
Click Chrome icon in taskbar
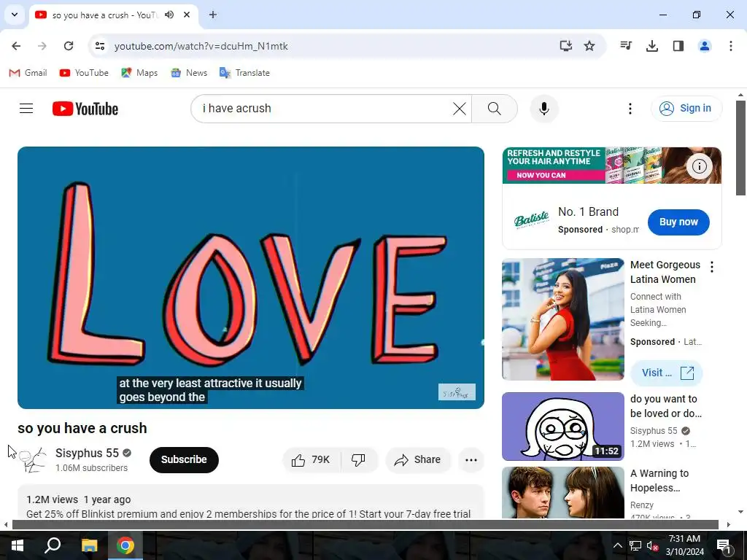125,545
